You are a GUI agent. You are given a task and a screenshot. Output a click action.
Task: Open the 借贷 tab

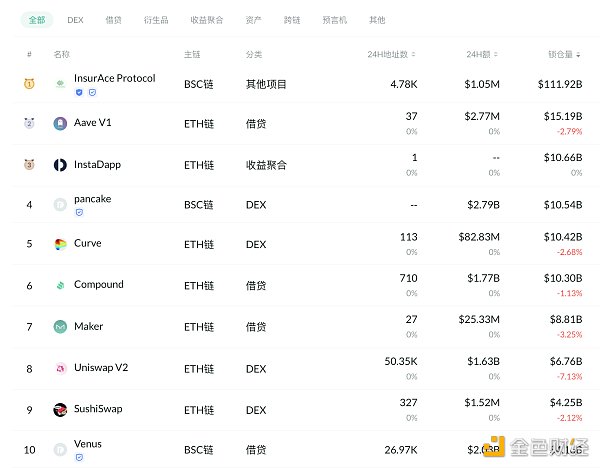point(114,20)
